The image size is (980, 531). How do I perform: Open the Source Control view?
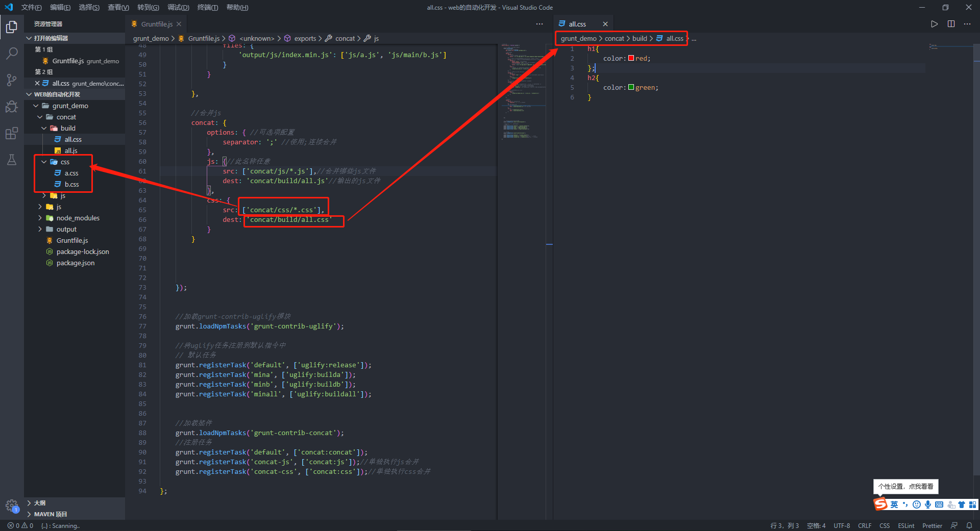(x=12, y=80)
